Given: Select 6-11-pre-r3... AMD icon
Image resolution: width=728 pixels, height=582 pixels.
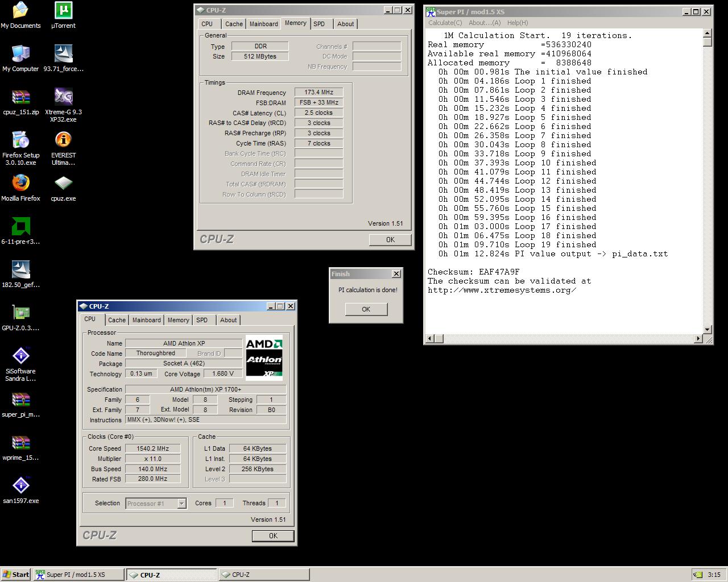Looking at the screenshot, I should coord(20,231).
